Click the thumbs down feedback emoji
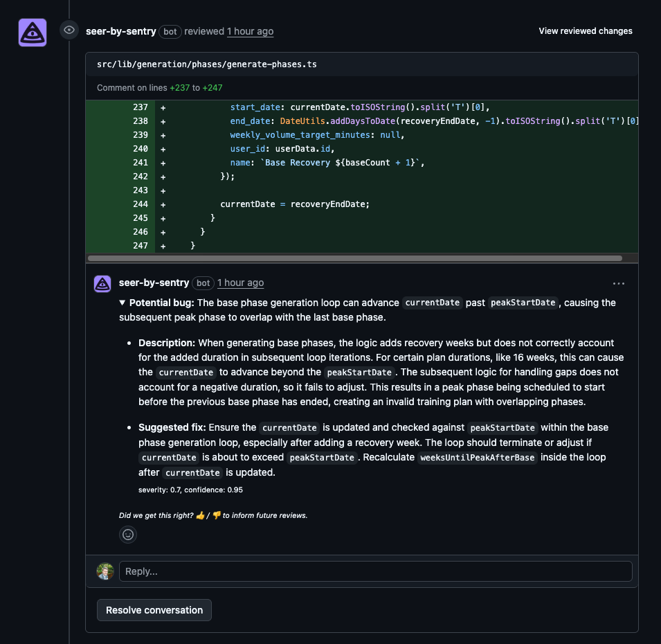The height and width of the screenshot is (644, 661). [x=215, y=515]
